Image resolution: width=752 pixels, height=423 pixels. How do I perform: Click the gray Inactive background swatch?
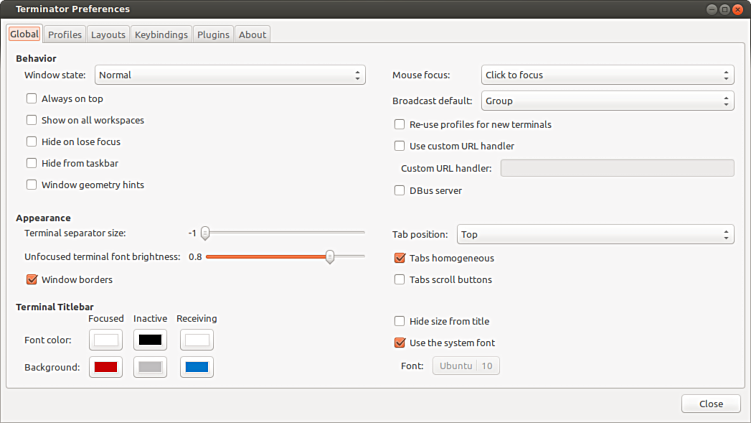pyautogui.click(x=150, y=367)
